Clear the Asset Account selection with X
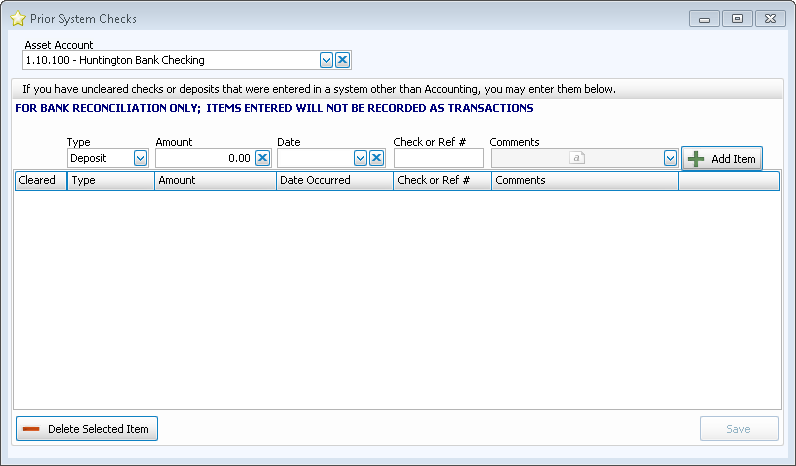Image resolution: width=796 pixels, height=466 pixels. coord(342,60)
